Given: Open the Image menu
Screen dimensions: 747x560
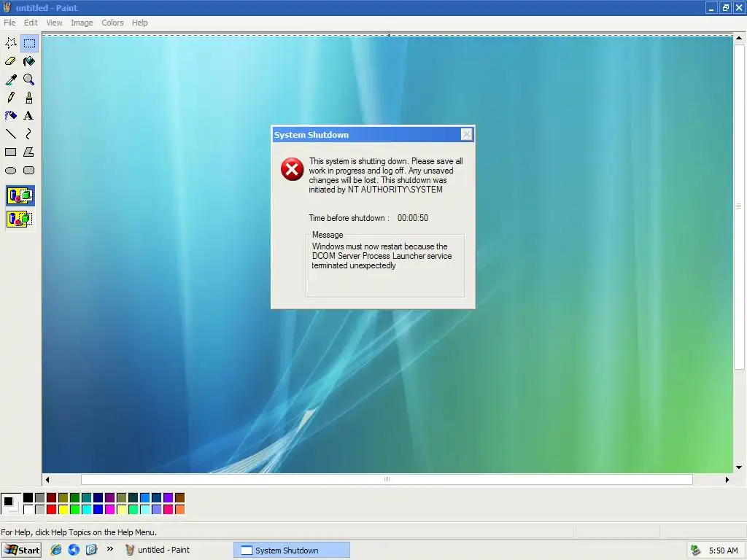Looking at the screenshot, I should (82, 23).
